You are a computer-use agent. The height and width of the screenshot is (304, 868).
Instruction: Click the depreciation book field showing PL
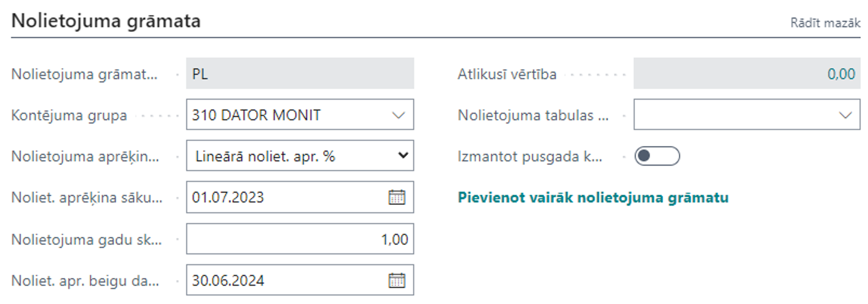click(x=299, y=74)
